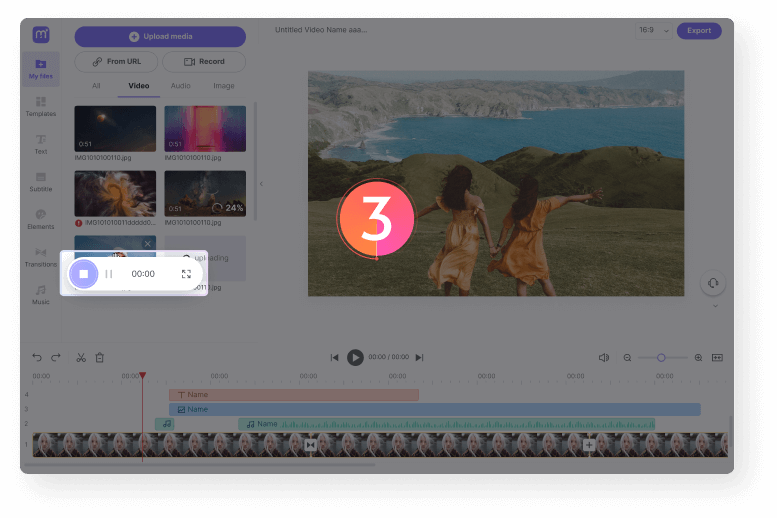Pause the recording
The image size is (777, 518).
pos(109,274)
